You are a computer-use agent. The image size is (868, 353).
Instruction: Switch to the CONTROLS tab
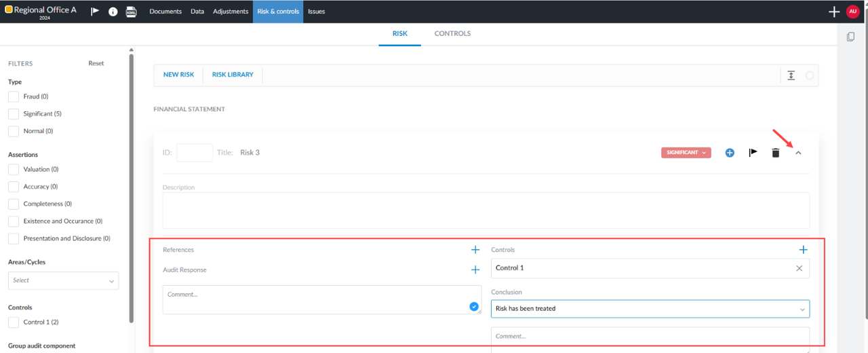coord(452,33)
